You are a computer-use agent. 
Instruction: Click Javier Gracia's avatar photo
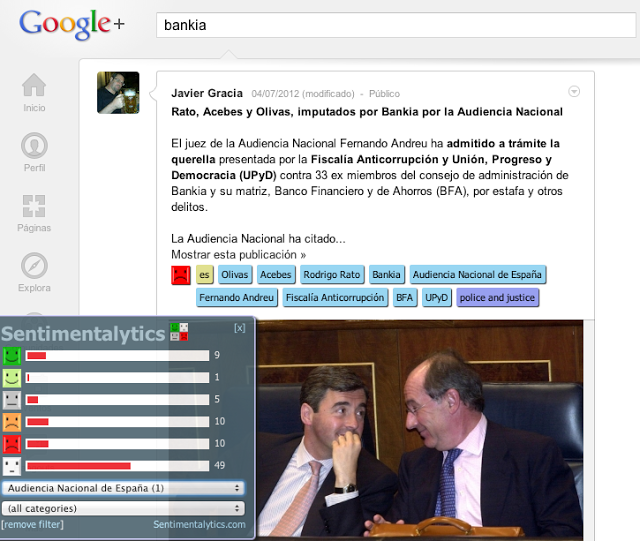coord(118,93)
